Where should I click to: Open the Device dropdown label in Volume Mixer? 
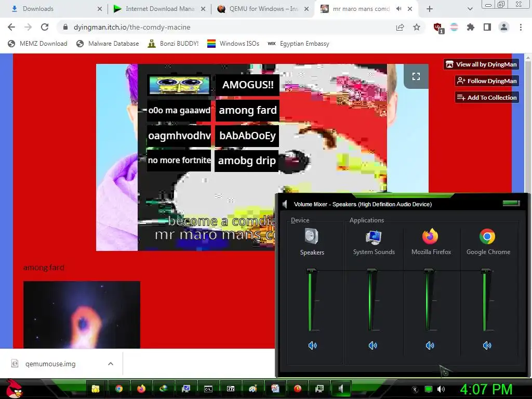point(300,220)
